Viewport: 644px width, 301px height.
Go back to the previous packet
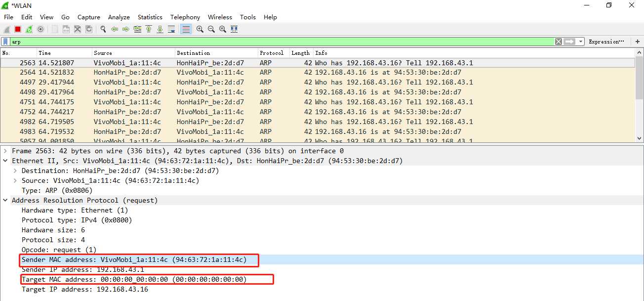pos(115,29)
